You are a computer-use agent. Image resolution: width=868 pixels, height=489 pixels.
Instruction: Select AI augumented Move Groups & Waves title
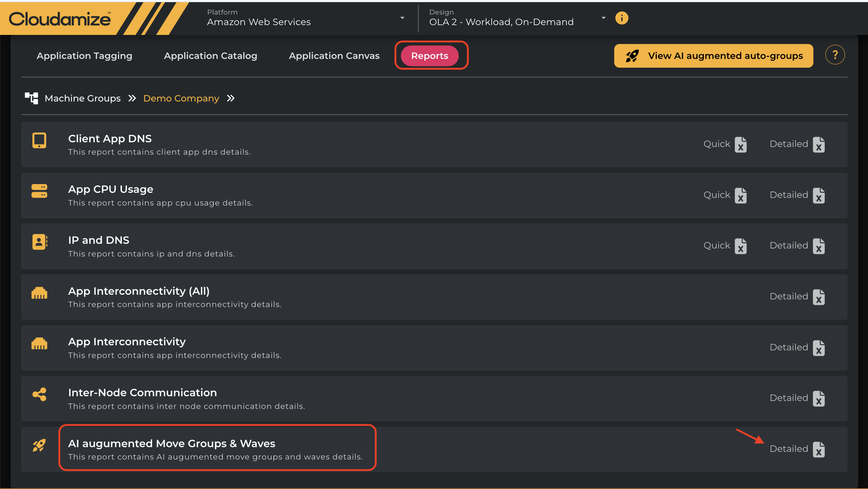tap(171, 444)
